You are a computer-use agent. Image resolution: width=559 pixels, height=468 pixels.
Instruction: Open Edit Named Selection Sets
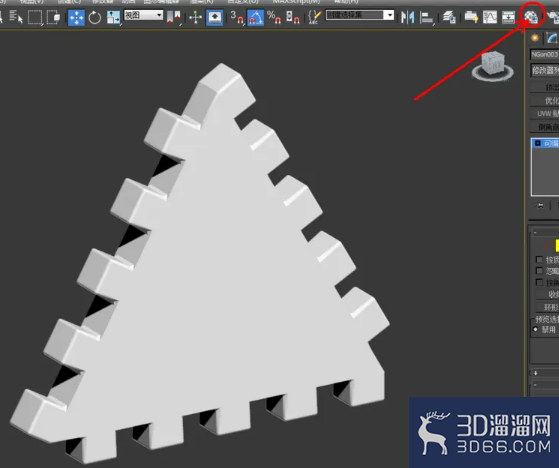pos(314,17)
